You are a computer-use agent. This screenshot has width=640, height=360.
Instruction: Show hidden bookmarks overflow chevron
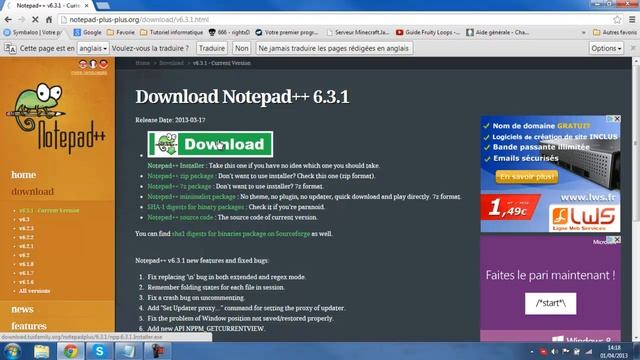[584, 32]
